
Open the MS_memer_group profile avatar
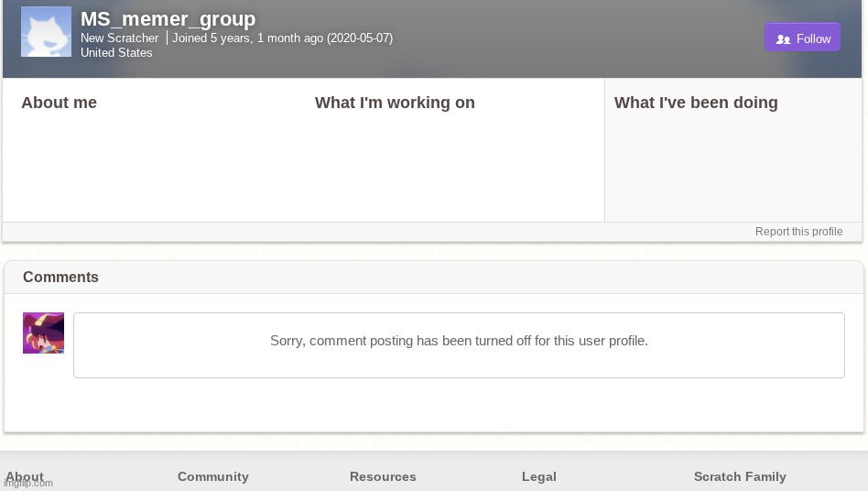[46, 31]
